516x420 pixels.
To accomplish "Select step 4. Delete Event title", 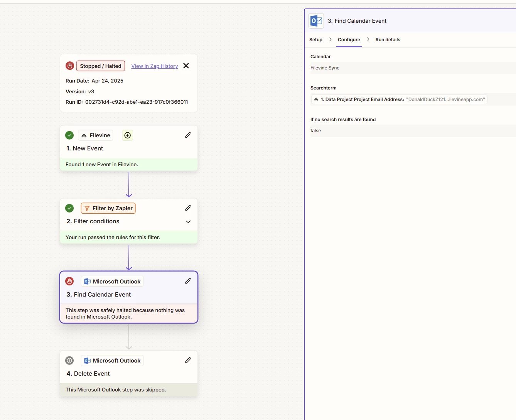I will [88, 374].
